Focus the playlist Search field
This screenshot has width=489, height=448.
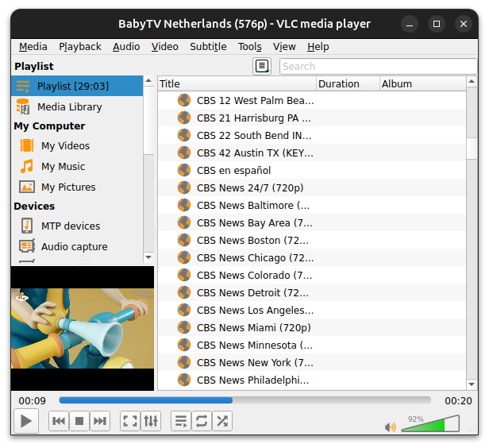coord(379,66)
